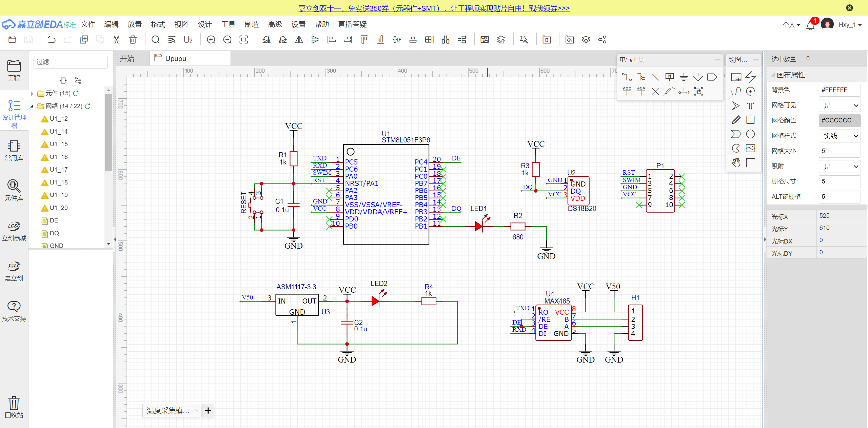This screenshot has height=428, width=868.
Task: Click the Filter (过滤) input field
Action: click(x=71, y=62)
